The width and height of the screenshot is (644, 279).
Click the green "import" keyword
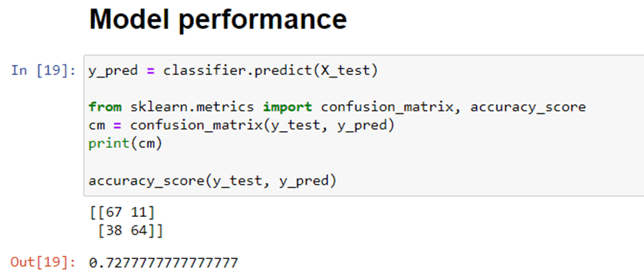click(x=287, y=107)
